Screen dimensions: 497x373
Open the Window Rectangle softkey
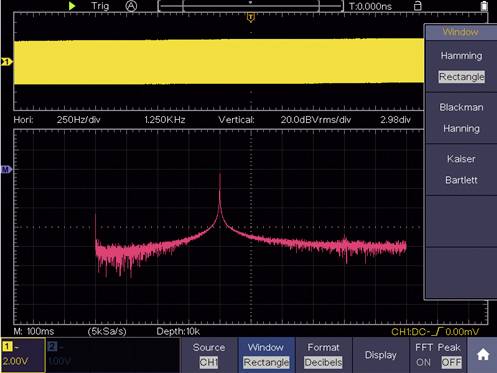coord(266,355)
